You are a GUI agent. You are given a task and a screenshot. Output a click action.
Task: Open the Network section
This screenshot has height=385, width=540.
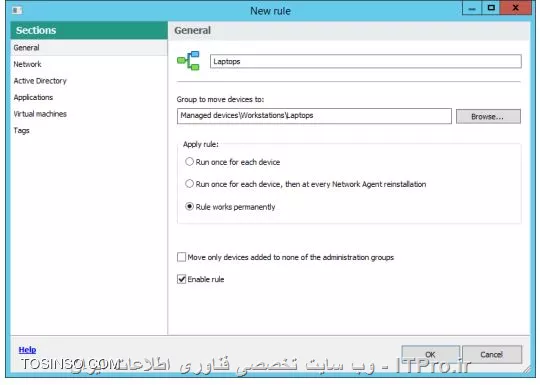(x=27, y=64)
